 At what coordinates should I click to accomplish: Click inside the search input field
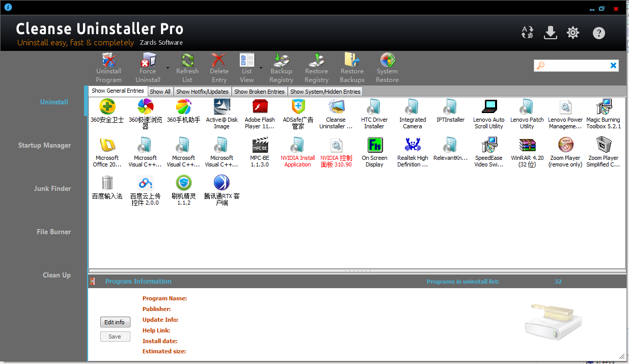pos(577,66)
